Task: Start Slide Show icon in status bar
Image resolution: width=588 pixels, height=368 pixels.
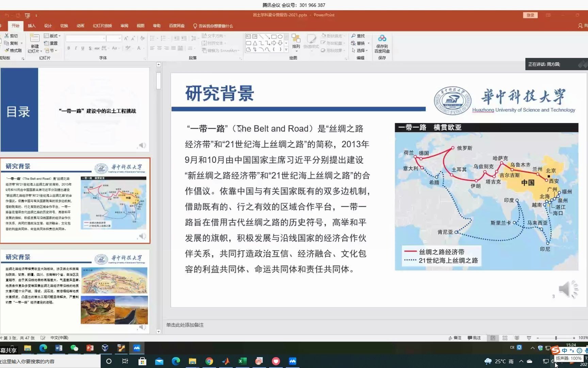Action: coord(529,338)
